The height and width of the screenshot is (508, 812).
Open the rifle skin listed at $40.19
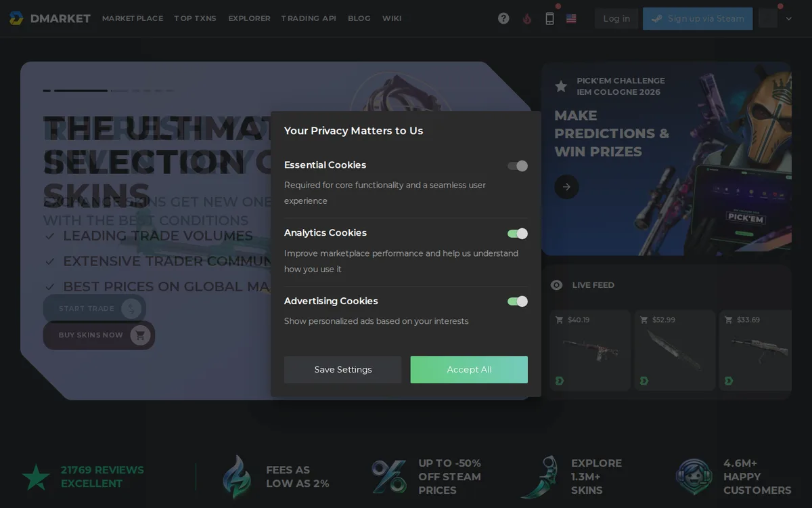(x=590, y=350)
